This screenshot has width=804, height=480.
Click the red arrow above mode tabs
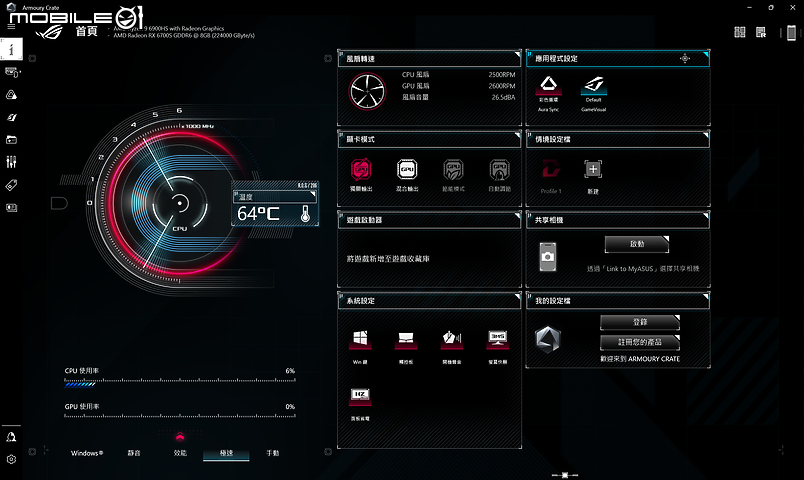(x=179, y=437)
